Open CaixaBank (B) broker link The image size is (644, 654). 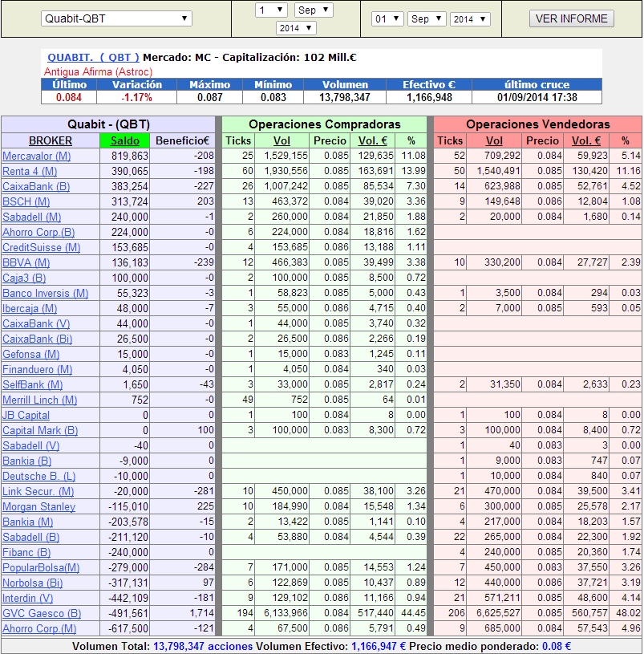point(36,186)
